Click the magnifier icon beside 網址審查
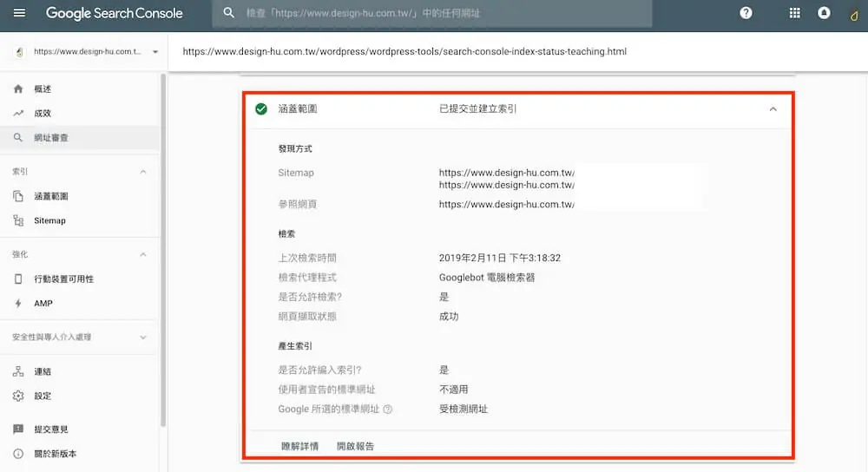868x472 pixels. 18,137
